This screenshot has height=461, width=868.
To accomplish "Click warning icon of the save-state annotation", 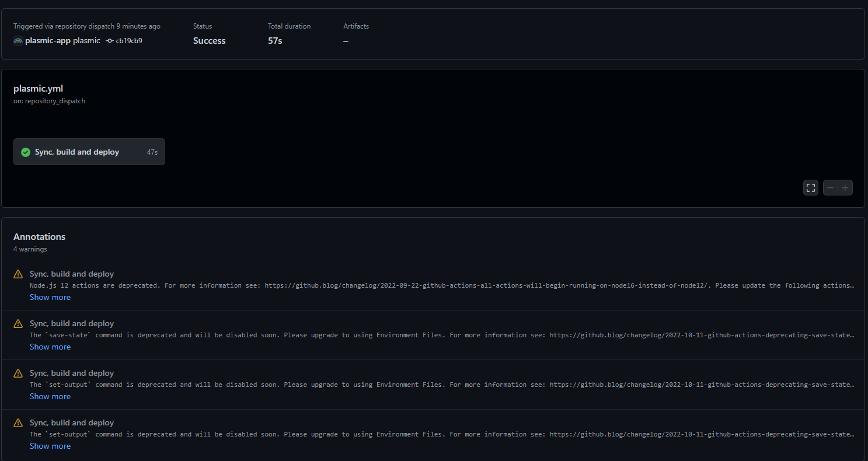I will click(18, 323).
